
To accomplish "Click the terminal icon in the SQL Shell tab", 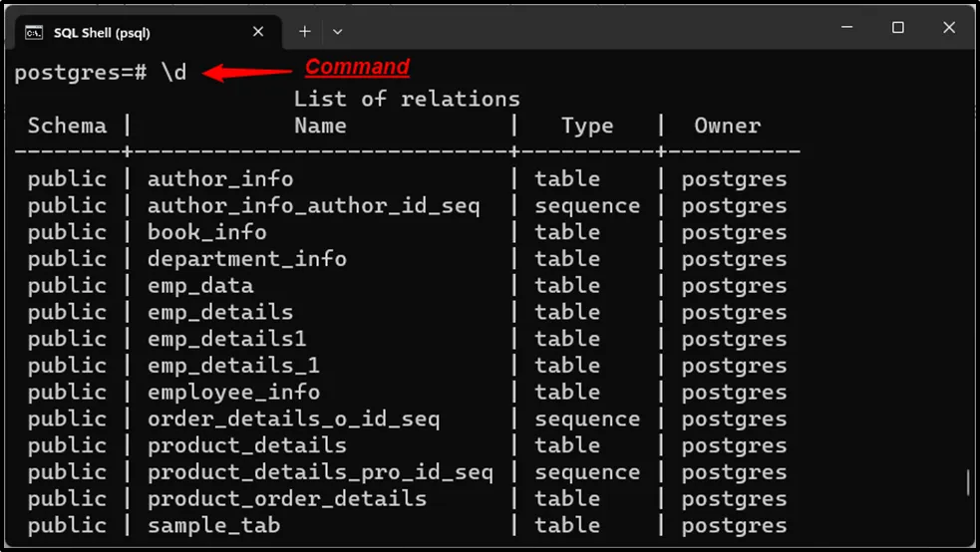I will tap(35, 32).
